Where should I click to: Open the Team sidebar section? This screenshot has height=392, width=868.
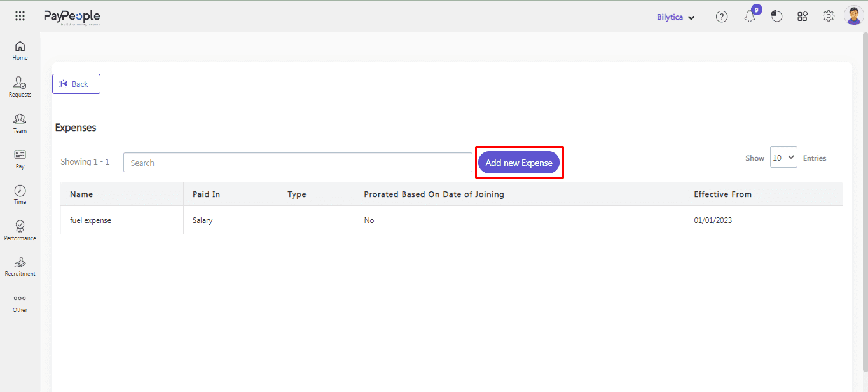tap(20, 123)
